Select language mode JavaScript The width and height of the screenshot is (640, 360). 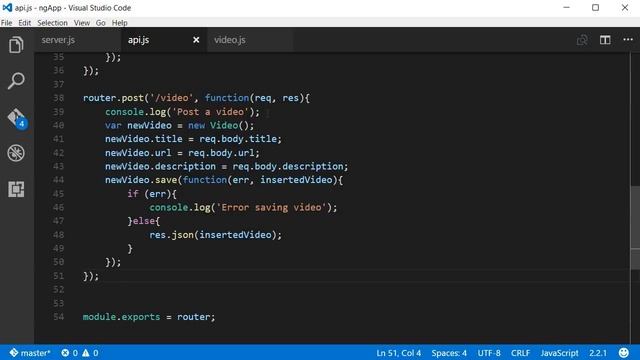559,353
